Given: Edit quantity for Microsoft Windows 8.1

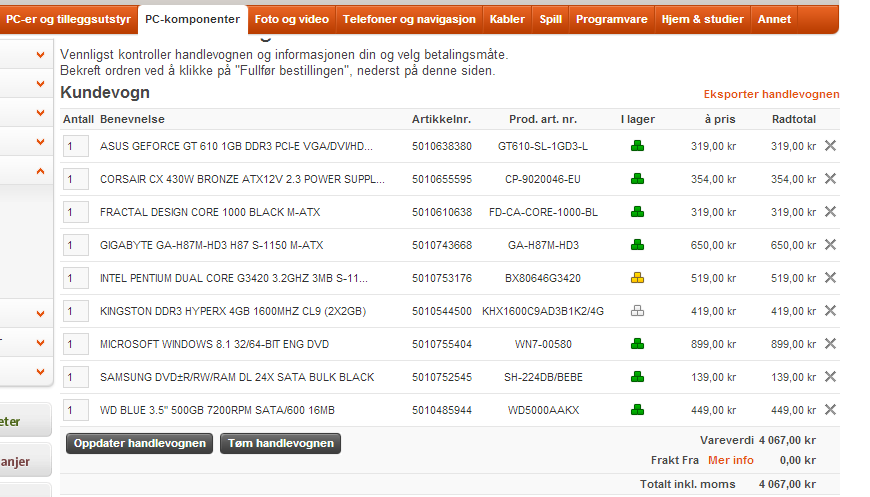Looking at the screenshot, I should click(x=76, y=344).
